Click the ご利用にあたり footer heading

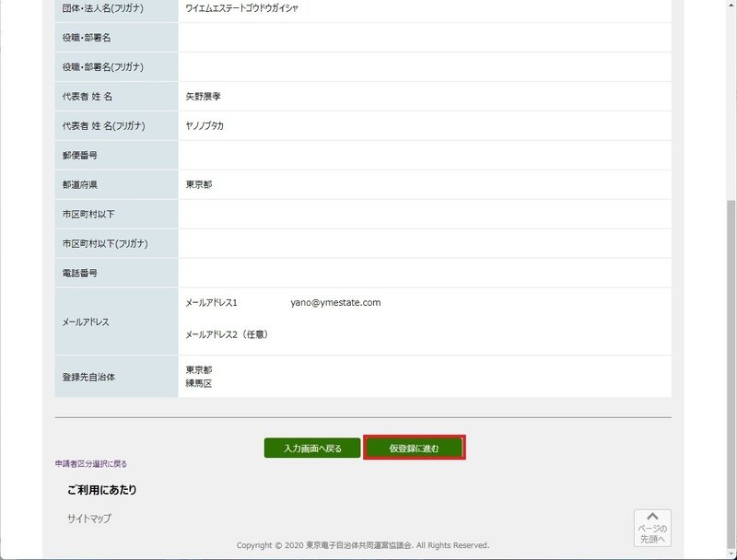pyautogui.click(x=101, y=489)
